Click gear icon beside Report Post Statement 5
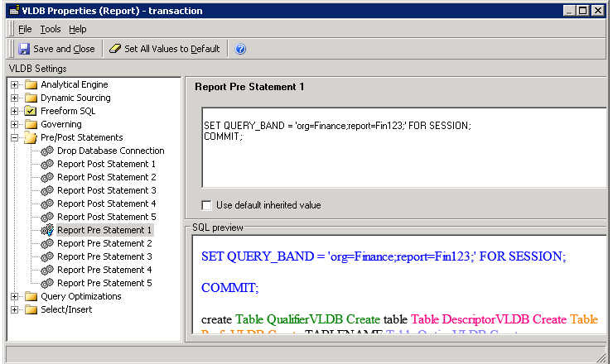This screenshot has width=613, height=364. click(x=47, y=217)
